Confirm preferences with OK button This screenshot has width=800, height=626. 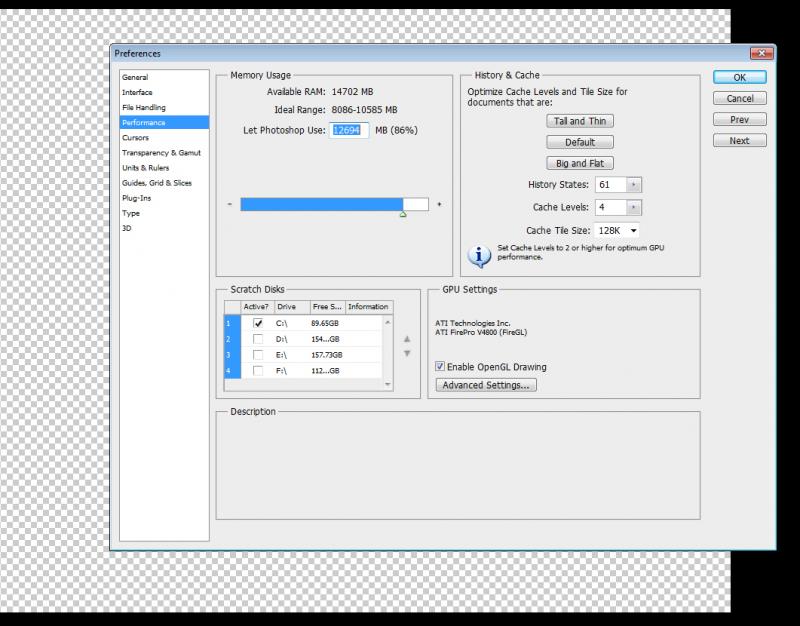click(740, 77)
